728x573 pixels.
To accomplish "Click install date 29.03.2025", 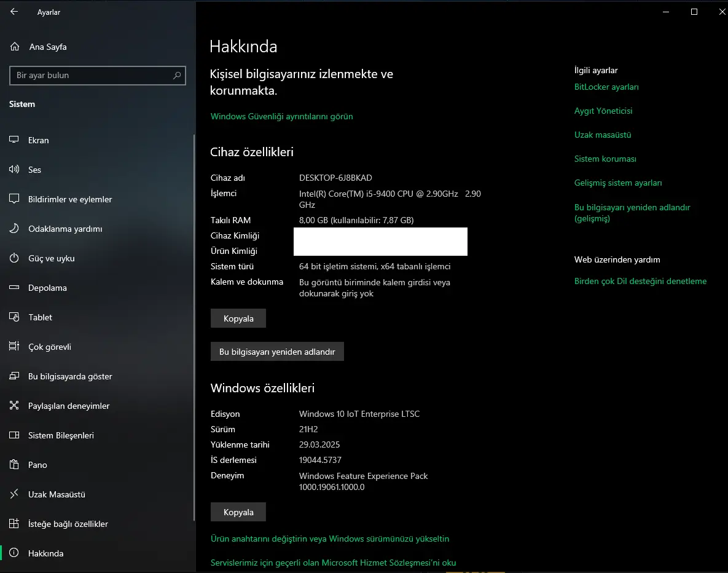I will (x=319, y=445).
